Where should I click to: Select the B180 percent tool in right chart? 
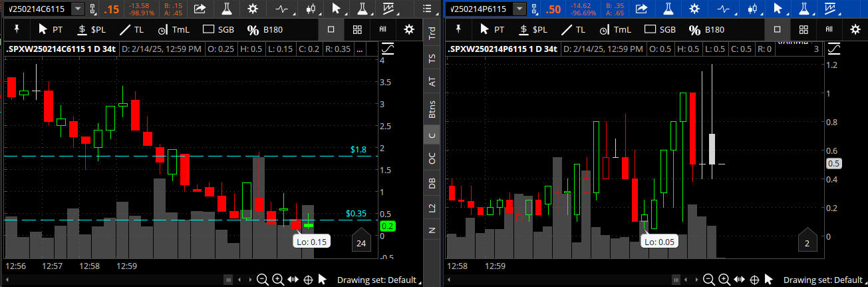(x=708, y=30)
